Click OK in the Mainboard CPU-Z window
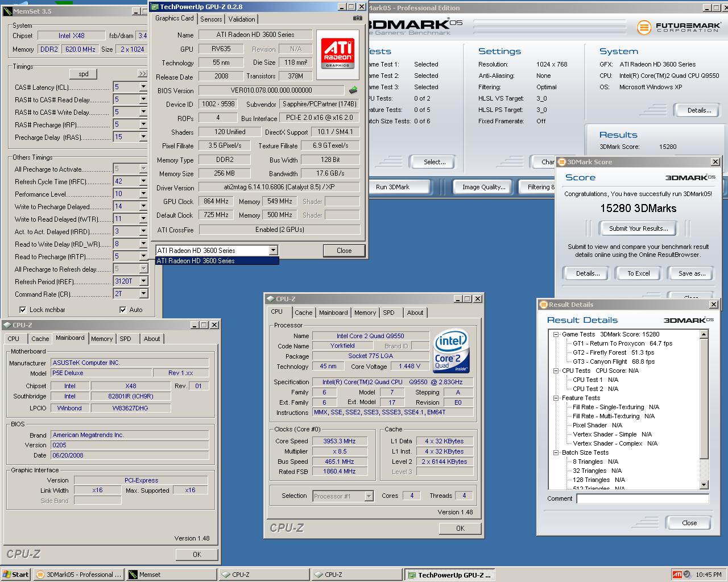The height and width of the screenshot is (582, 728). tap(197, 554)
